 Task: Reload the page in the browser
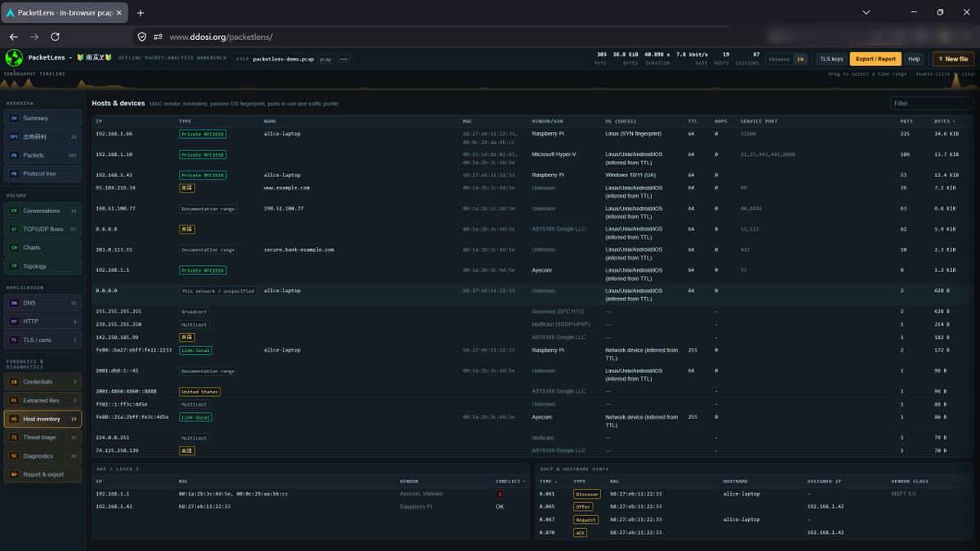[x=56, y=37]
